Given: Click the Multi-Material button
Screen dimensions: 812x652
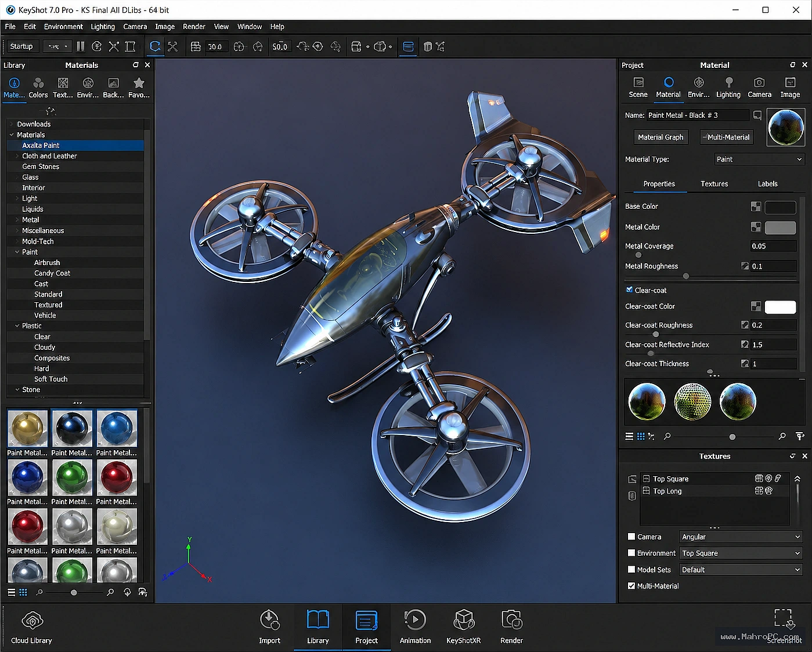Looking at the screenshot, I should 727,137.
